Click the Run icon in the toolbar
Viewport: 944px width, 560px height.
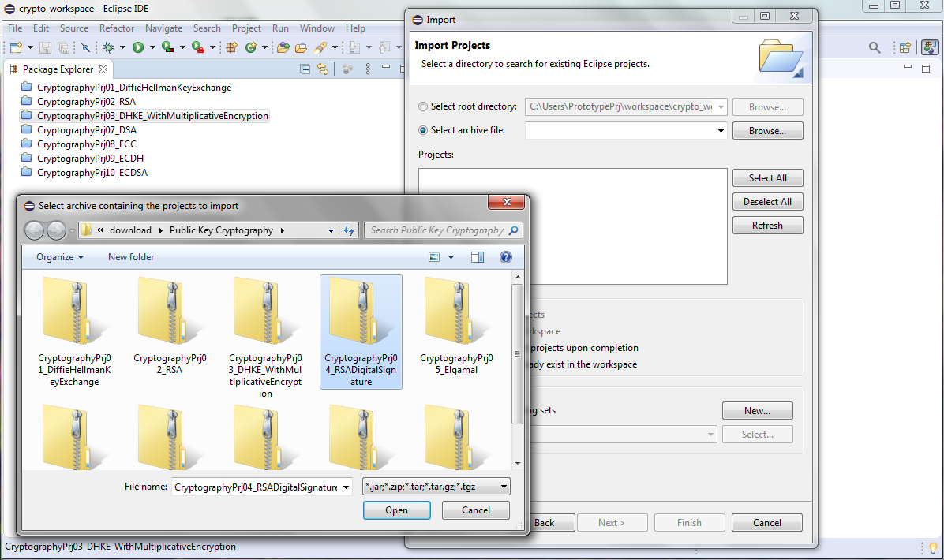[138, 47]
